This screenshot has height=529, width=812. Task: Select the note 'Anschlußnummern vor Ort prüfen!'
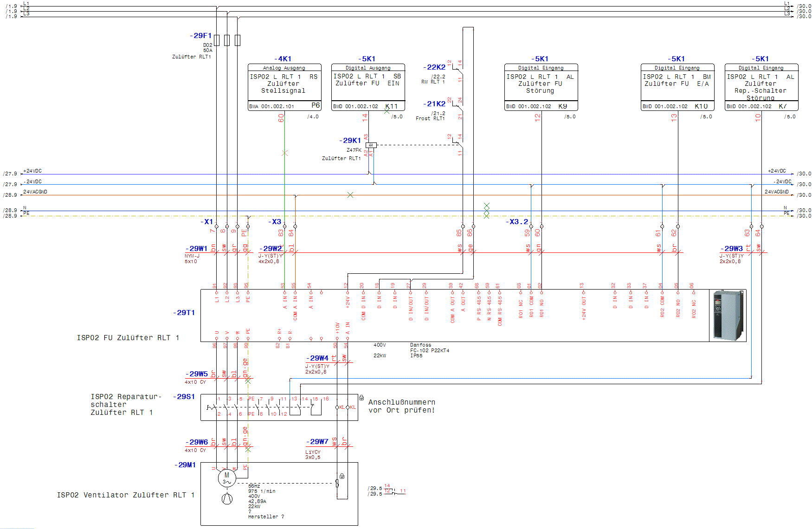tap(402, 406)
